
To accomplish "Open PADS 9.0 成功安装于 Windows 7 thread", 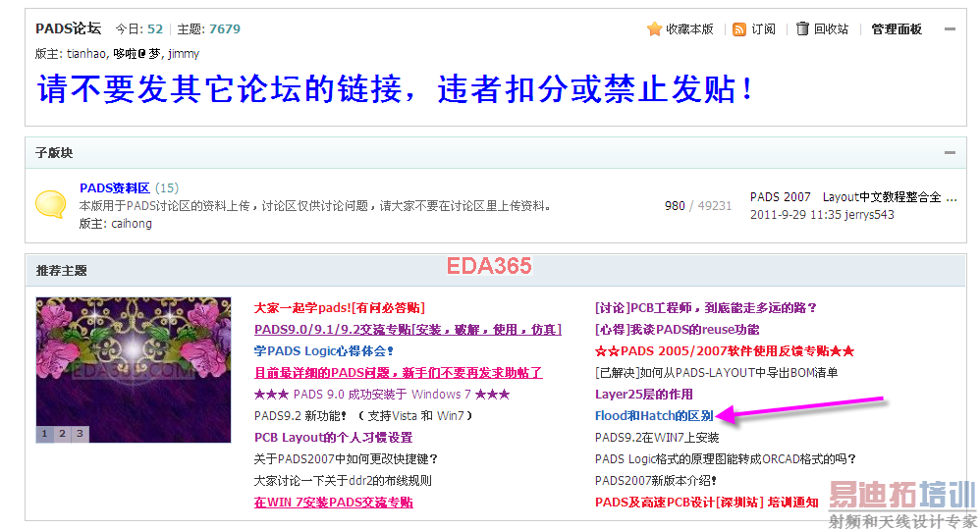I will point(382,395).
